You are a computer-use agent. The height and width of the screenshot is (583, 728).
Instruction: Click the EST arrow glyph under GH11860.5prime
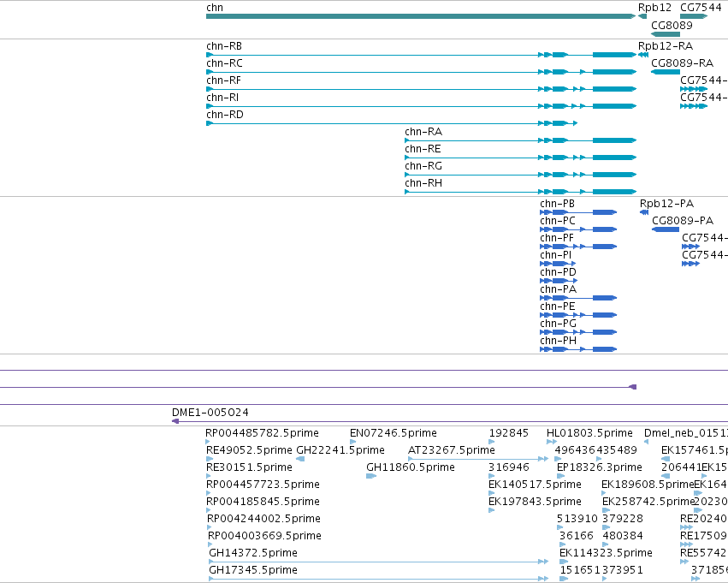[x=370, y=476]
